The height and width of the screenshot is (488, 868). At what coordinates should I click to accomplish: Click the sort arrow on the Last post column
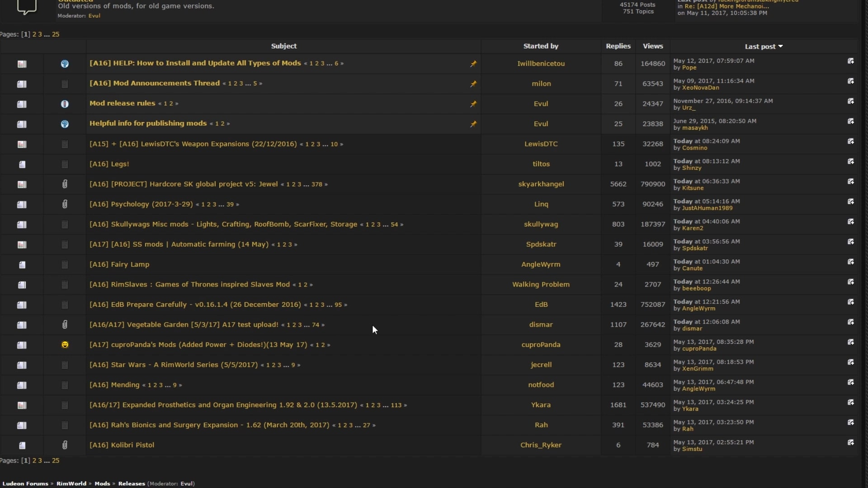pos(781,46)
